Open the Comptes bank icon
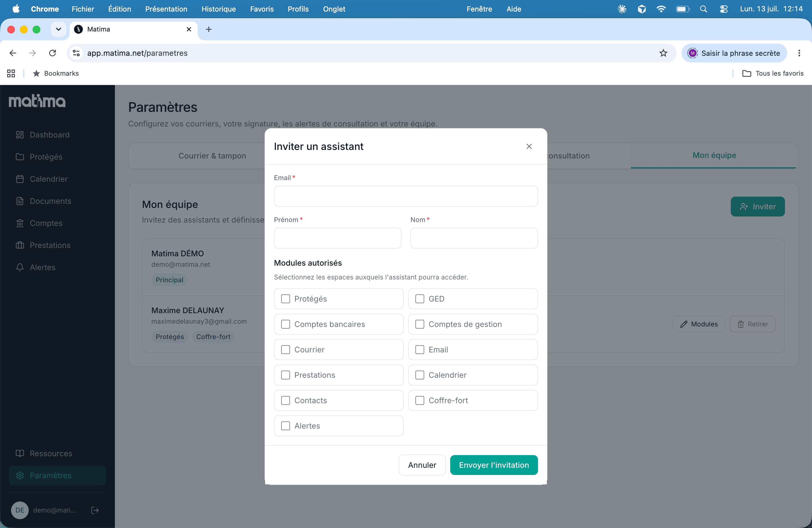The image size is (812, 528). pyautogui.click(x=20, y=223)
